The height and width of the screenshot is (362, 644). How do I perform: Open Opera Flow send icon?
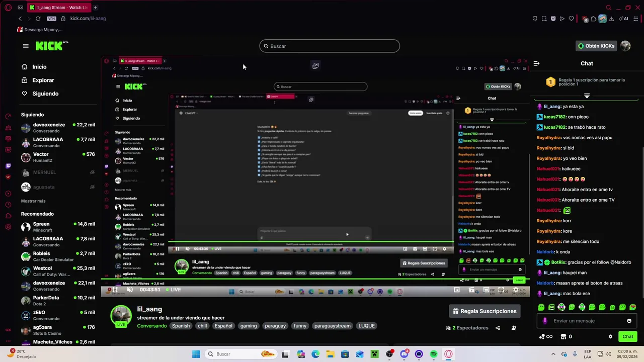pos(562,19)
